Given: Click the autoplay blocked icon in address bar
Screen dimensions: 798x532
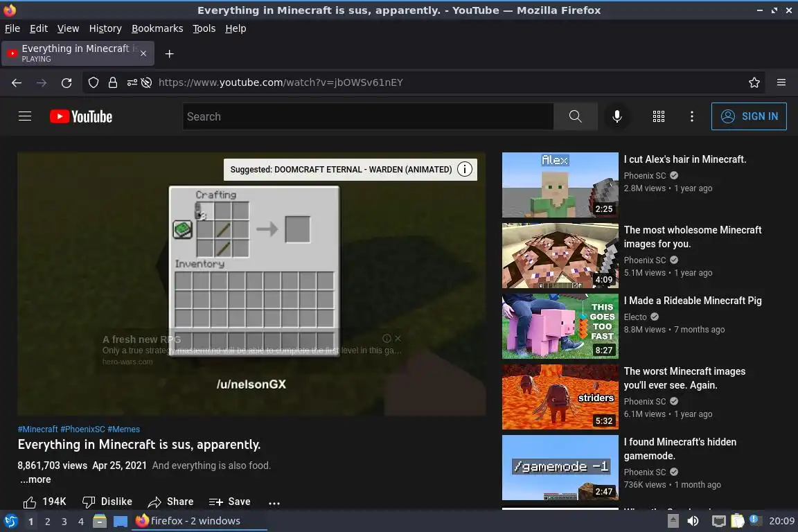Looking at the screenshot, I should (147, 82).
